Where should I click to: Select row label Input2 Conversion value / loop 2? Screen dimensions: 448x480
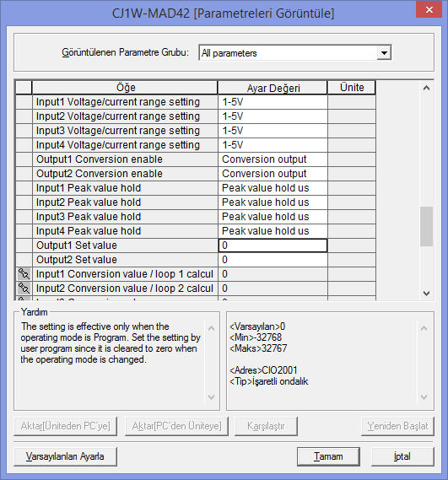[x=125, y=289]
